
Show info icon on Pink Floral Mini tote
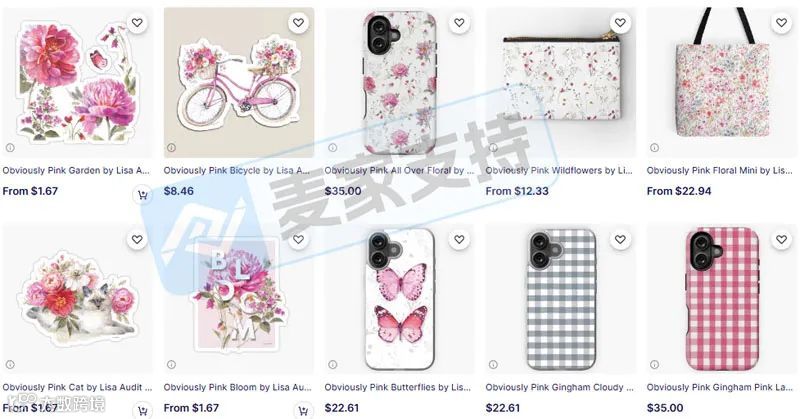click(x=654, y=147)
